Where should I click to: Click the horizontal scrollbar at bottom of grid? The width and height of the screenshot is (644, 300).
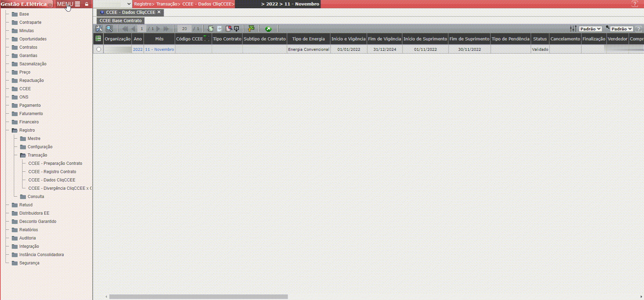click(198, 297)
